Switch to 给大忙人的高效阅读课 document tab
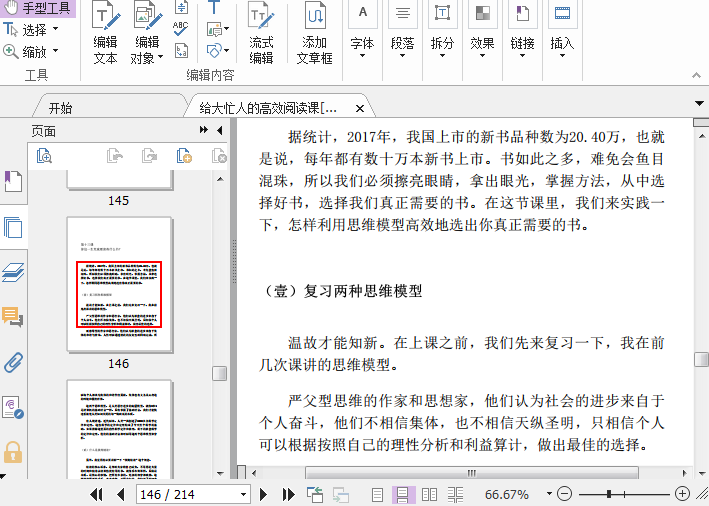Viewport: 709px width, 506px height. (x=268, y=108)
